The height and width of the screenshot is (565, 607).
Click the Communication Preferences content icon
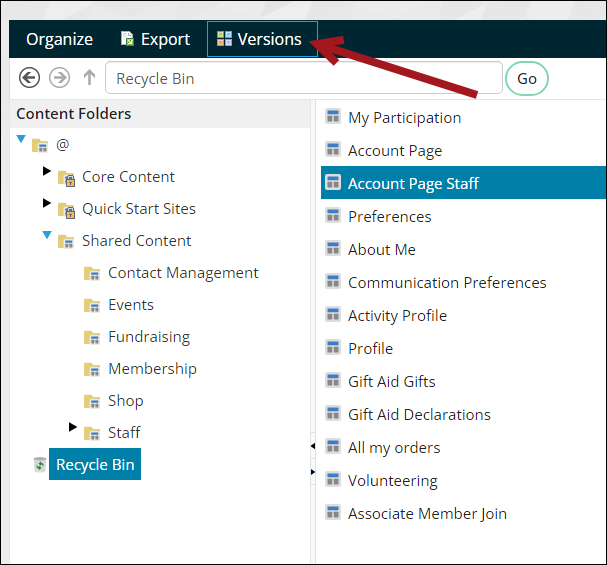(333, 281)
